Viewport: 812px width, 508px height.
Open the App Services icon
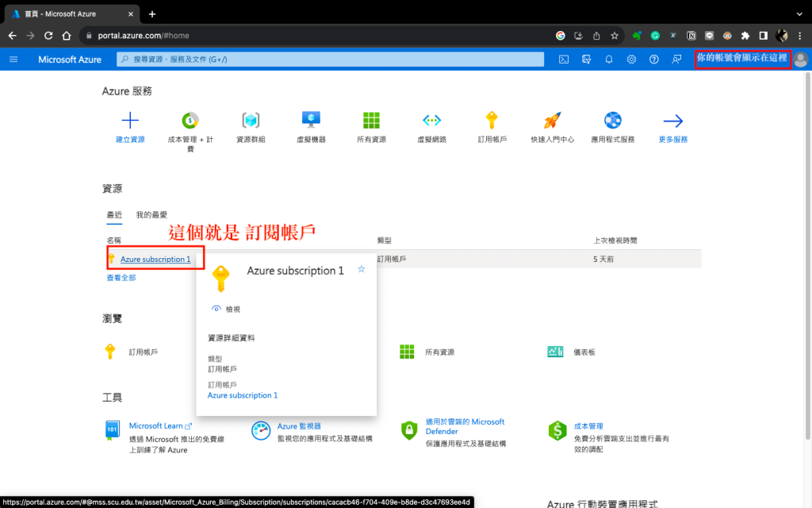(x=613, y=121)
